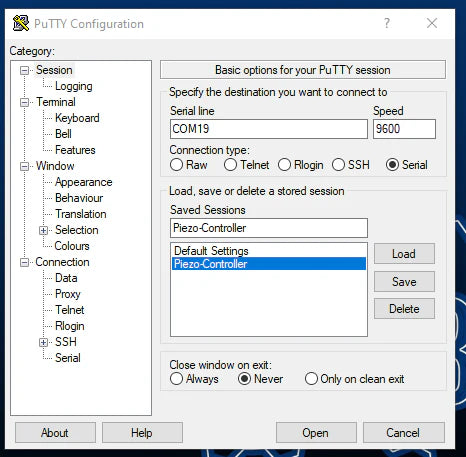Open the Selection category
466x457 pixels.
(x=77, y=230)
